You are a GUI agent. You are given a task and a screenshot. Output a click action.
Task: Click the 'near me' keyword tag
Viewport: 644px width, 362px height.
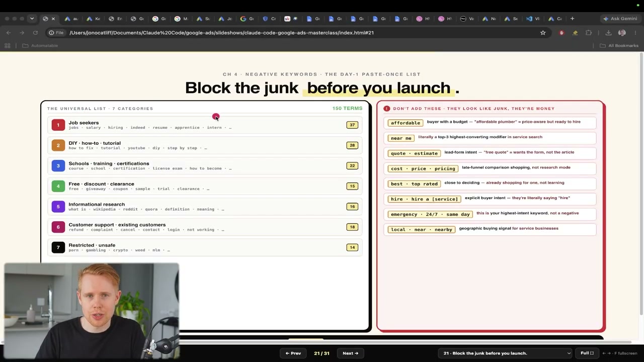(401, 138)
